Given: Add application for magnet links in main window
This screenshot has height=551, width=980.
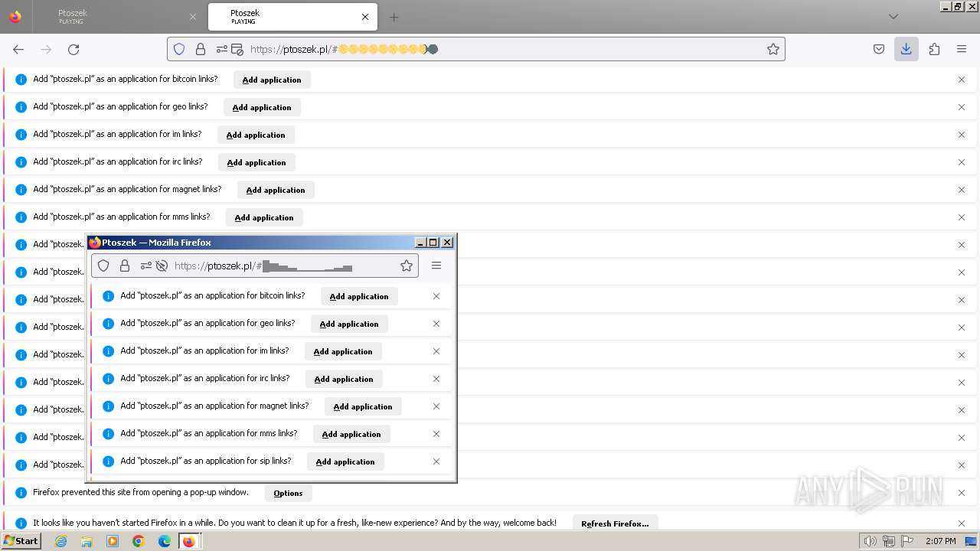Looking at the screenshot, I should tap(276, 190).
